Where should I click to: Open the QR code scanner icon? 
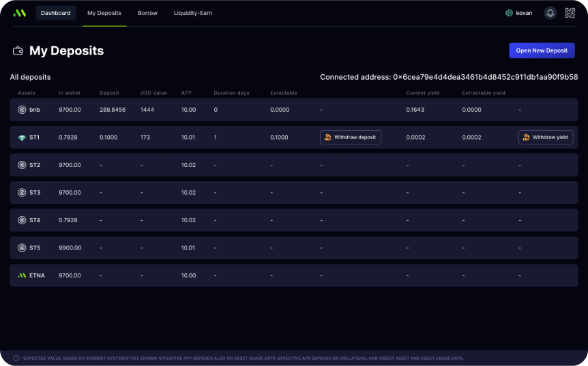tap(570, 13)
